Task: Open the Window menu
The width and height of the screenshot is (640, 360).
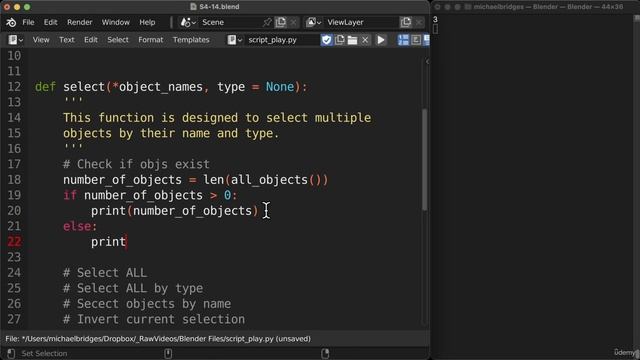Action: [116, 22]
